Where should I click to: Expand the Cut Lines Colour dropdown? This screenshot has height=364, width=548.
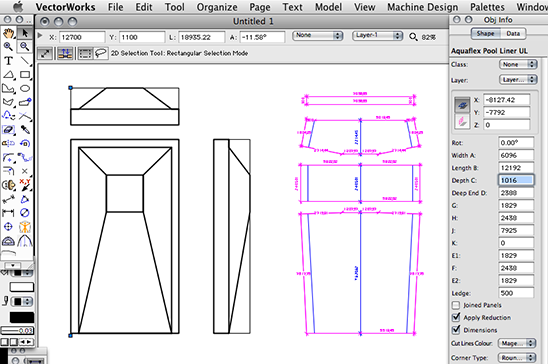(517, 343)
